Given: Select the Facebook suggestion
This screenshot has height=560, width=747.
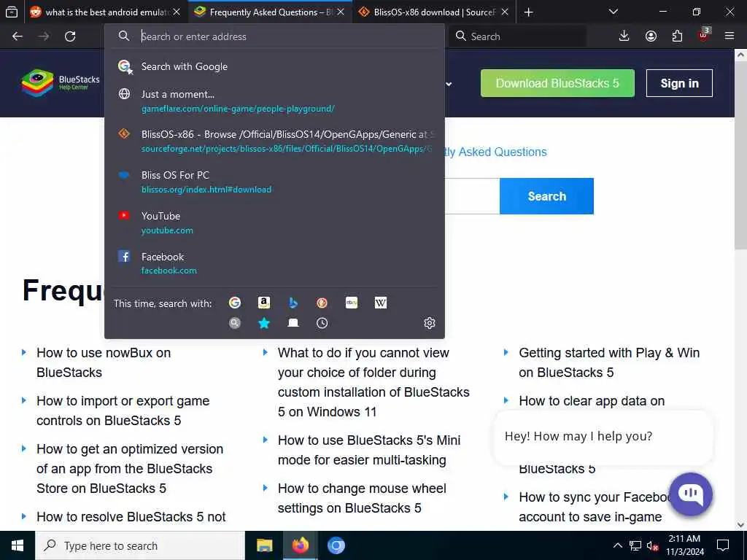Looking at the screenshot, I should click(x=274, y=263).
